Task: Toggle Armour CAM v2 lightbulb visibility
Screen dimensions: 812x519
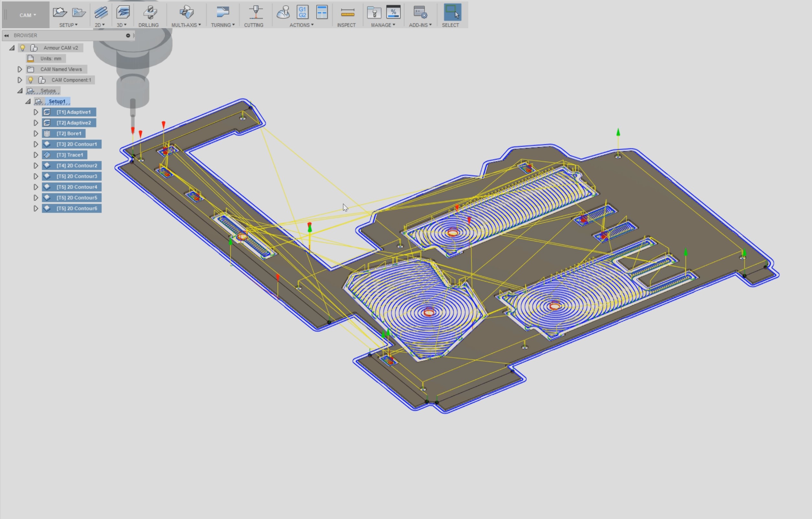Action: 23,48
